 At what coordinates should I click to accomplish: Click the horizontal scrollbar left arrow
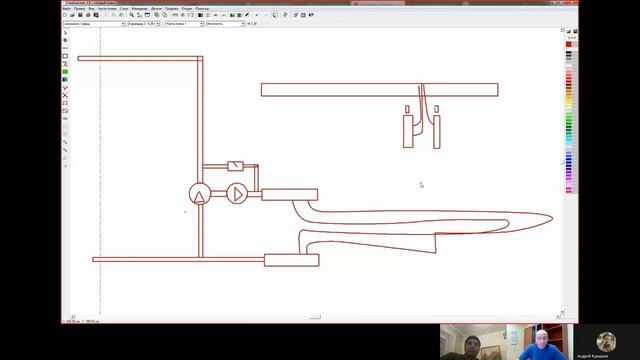73,317
